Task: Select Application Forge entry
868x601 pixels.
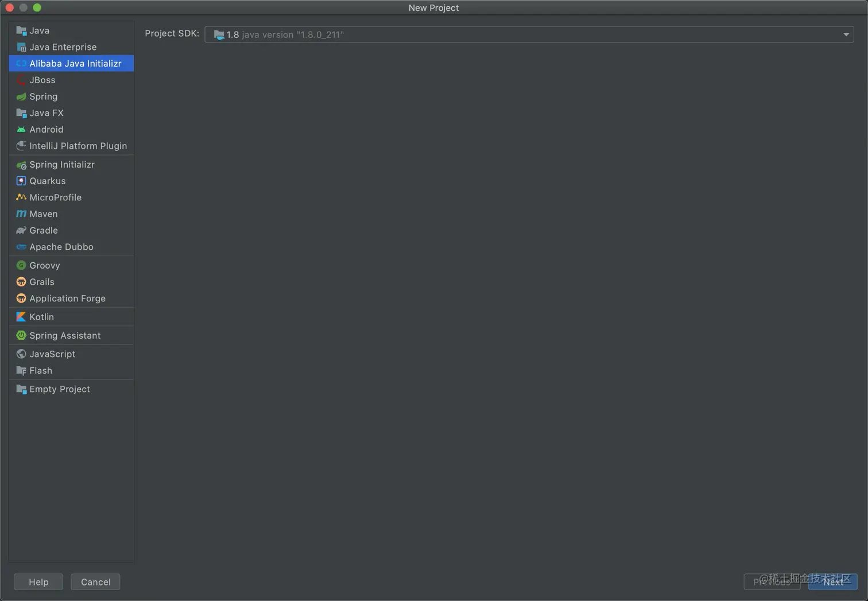Action: pos(71,298)
